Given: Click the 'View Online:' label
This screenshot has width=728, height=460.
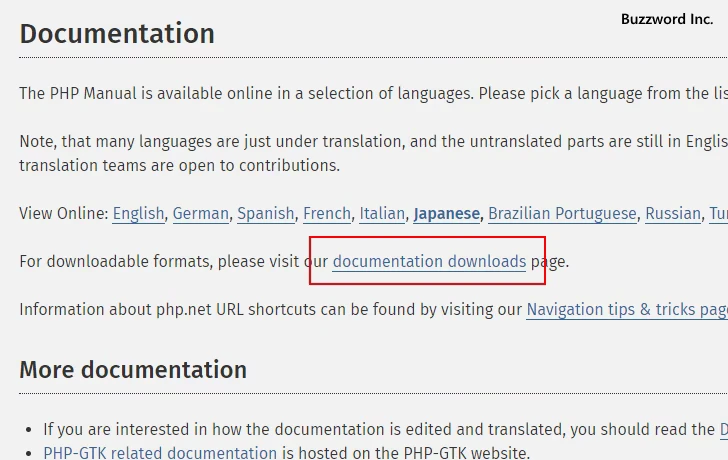Looking at the screenshot, I should (64, 214).
